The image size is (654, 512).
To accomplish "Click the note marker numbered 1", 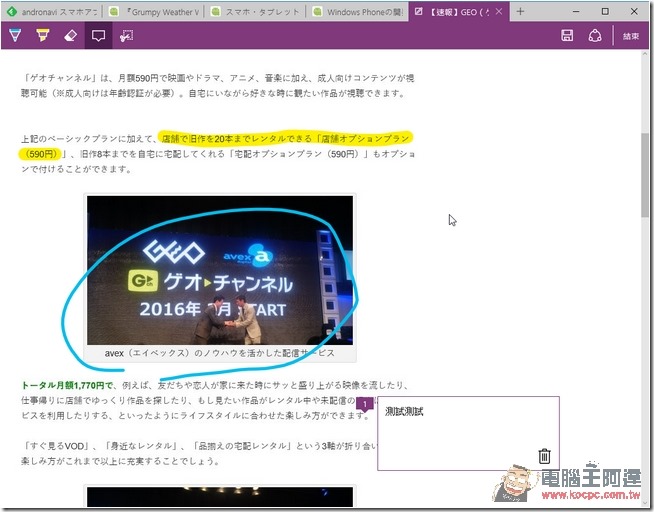I will coord(365,404).
